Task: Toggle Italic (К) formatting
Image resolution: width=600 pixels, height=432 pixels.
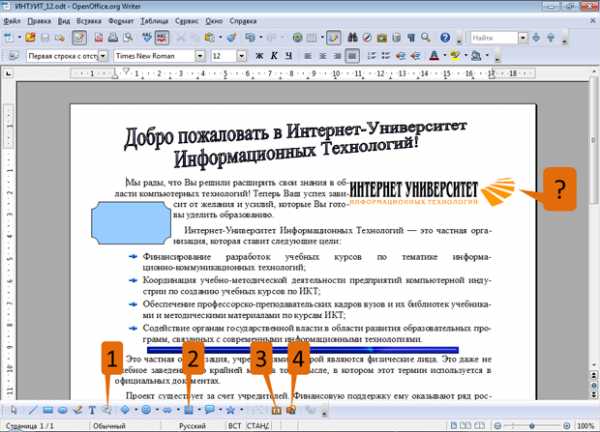Action: (274, 56)
